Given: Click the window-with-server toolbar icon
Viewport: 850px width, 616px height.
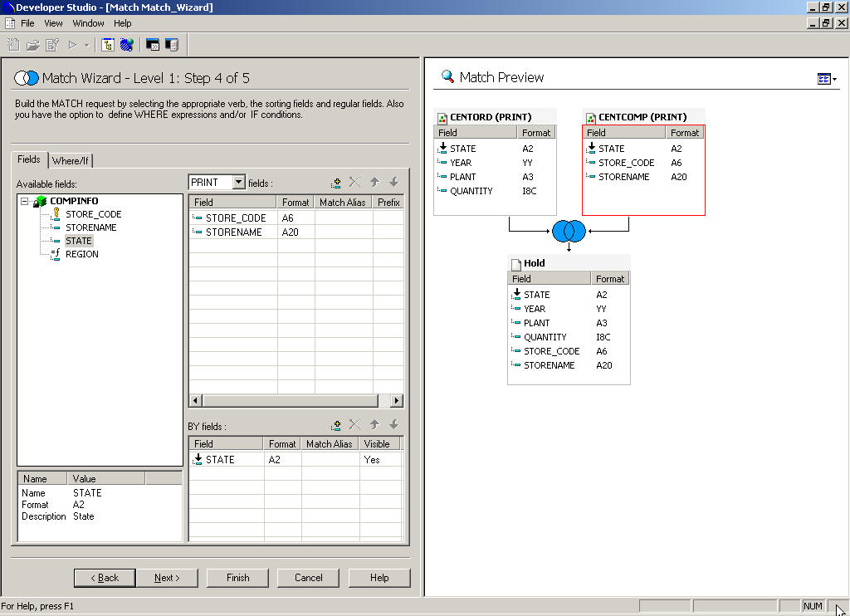Looking at the screenshot, I should (x=172, y=45).
